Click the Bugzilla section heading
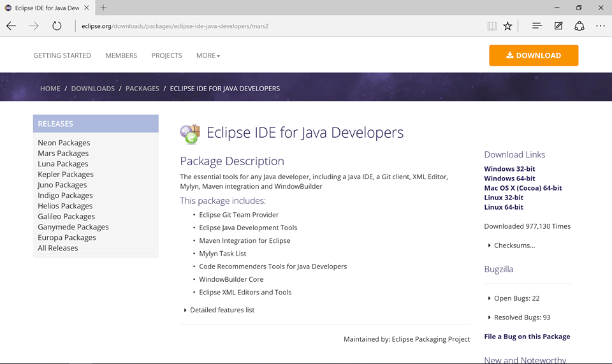The image size is (612, 364). [x=499, y=269]
